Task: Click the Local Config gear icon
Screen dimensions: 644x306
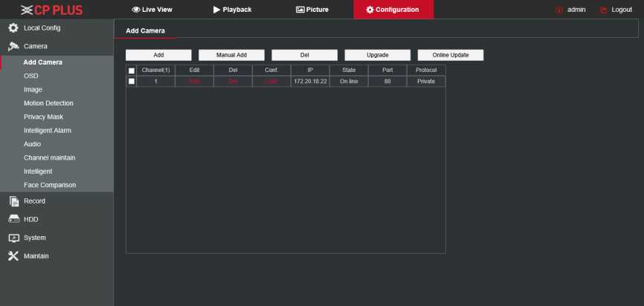Action: [x=13, y=28]
